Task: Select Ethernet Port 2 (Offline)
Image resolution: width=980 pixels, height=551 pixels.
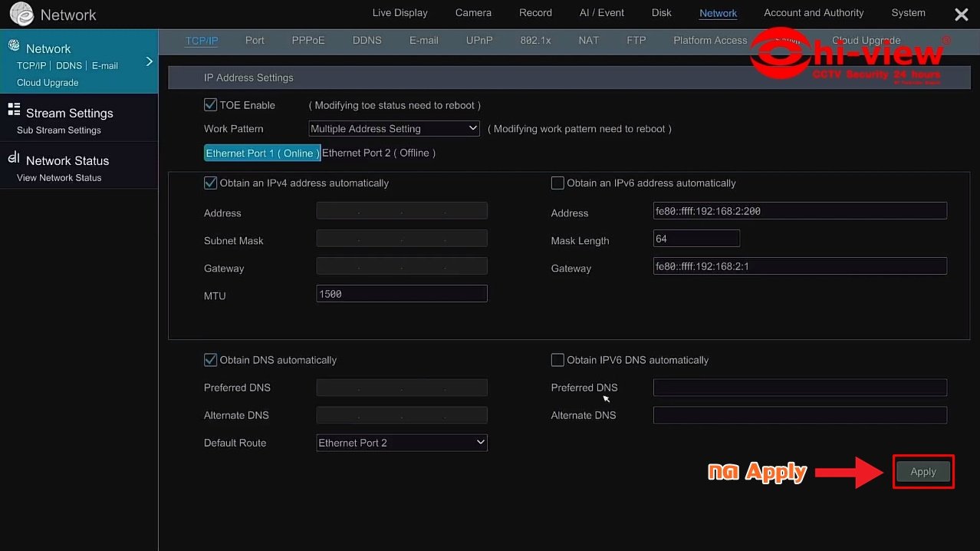Action: (379, 153)
